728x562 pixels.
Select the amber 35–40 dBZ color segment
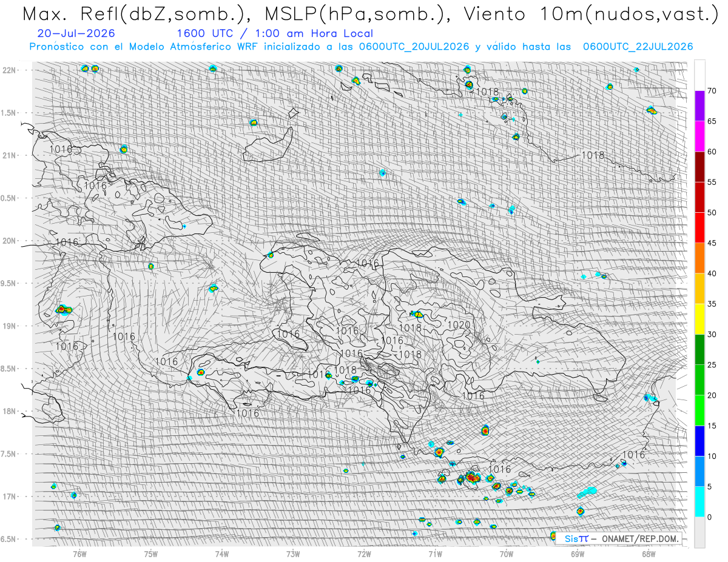coord(699,289)
